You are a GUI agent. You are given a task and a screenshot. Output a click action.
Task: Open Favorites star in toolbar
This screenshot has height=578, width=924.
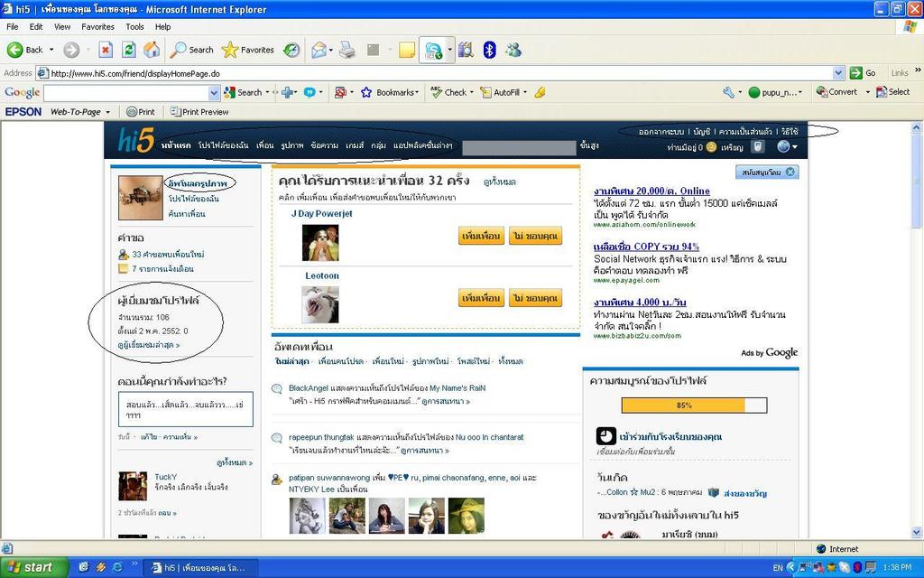247,51
